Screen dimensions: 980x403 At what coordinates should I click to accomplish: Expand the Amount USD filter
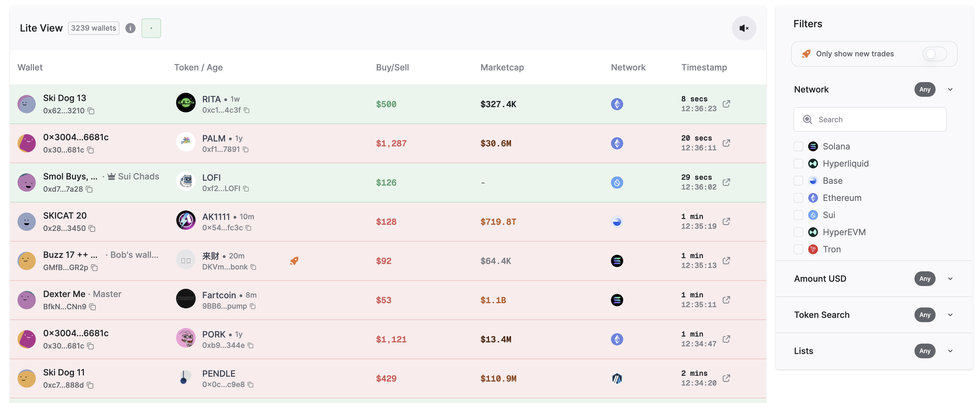950,279
